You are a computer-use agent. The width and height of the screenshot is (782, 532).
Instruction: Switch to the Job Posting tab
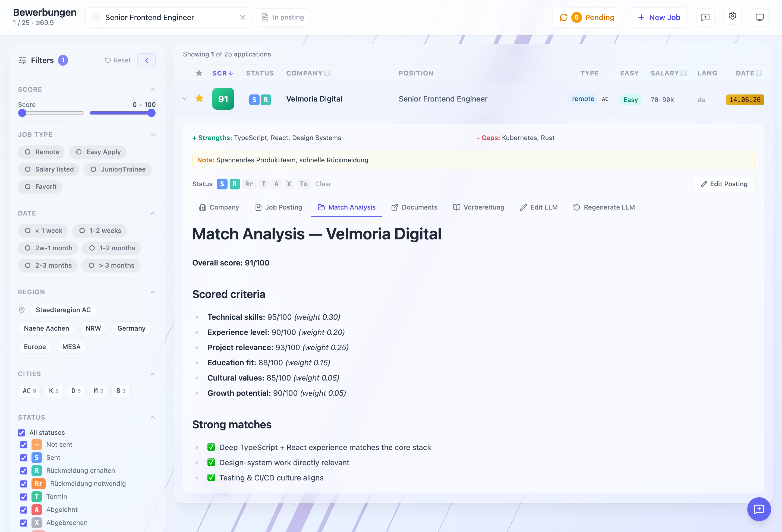click(279, 207)
